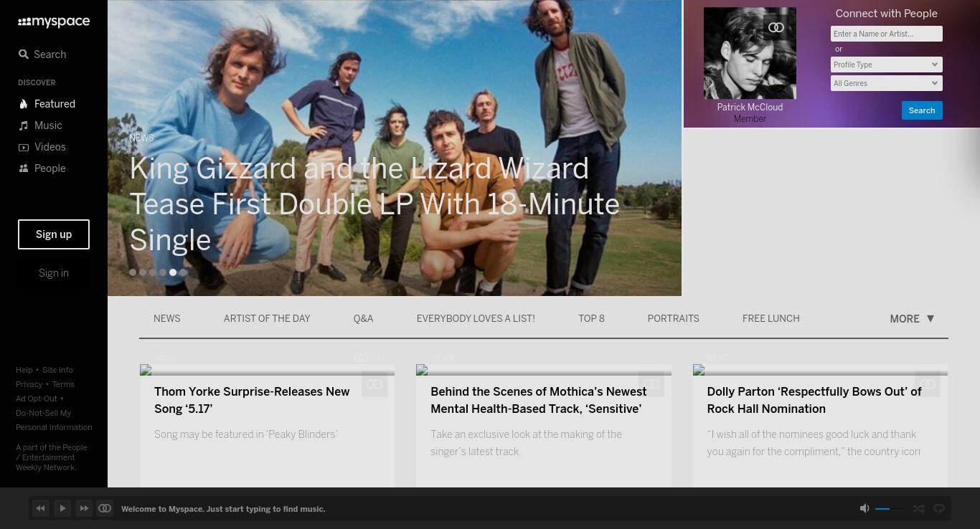Open the Privacy link

click(29, 384)
